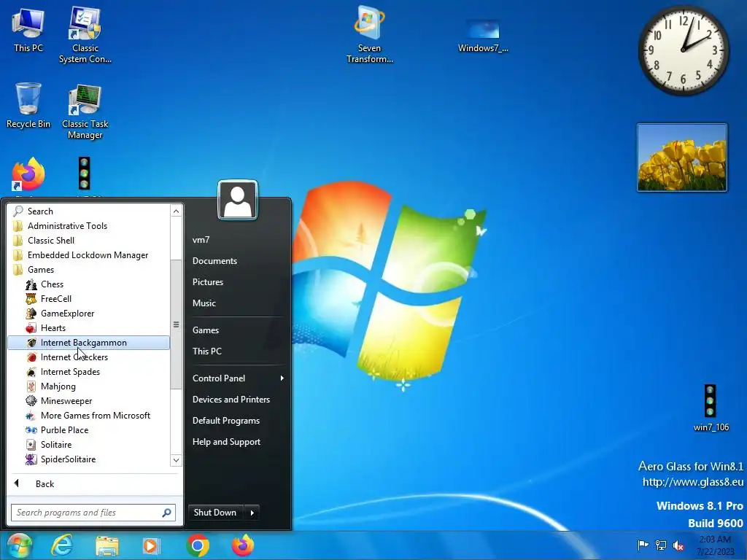747x560 pixels.
Task: Select Seven Transformation Pack desktop icon
Action: tap(370, 34)
